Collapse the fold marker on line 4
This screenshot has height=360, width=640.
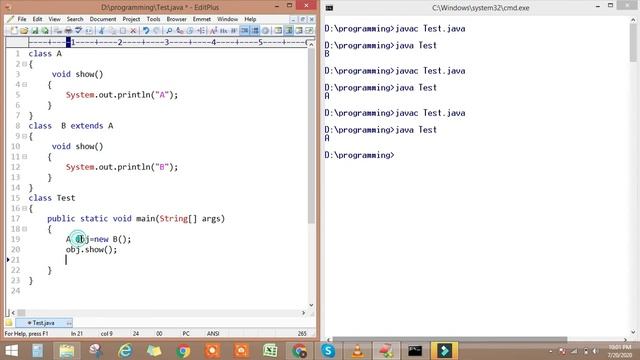[24, 84]
